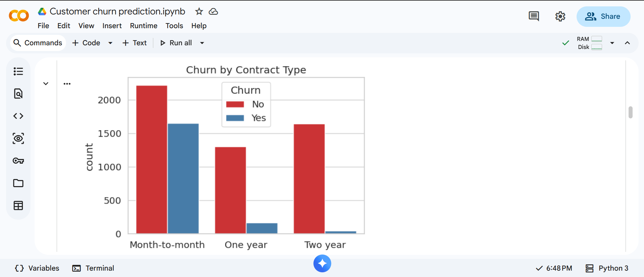Click the vertical scrollbar thumb
644x277 pixels.
click(631, 112)
